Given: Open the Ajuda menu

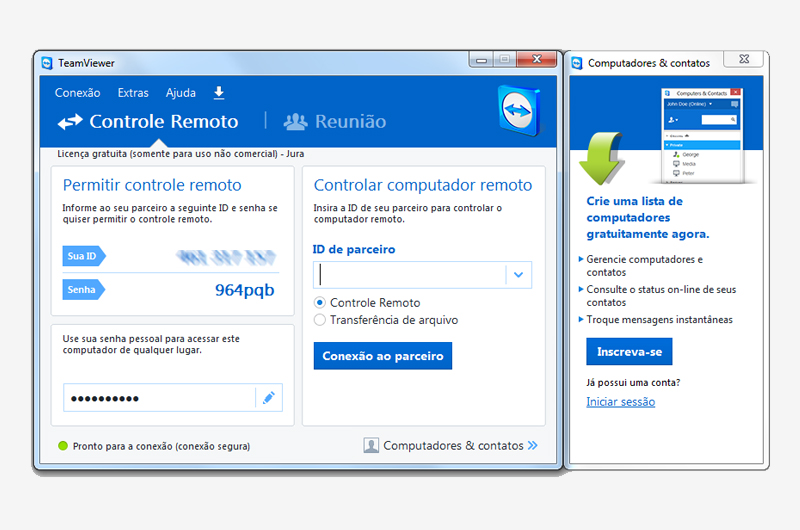Looking at the screenshot, I should 181,93.
